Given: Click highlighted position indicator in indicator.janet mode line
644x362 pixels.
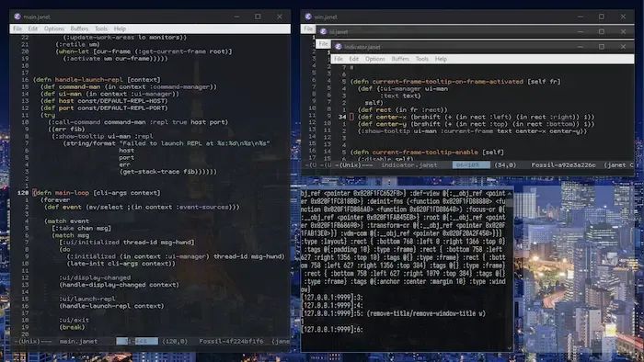Looking at the screenshot, I should tap(471, 164).
